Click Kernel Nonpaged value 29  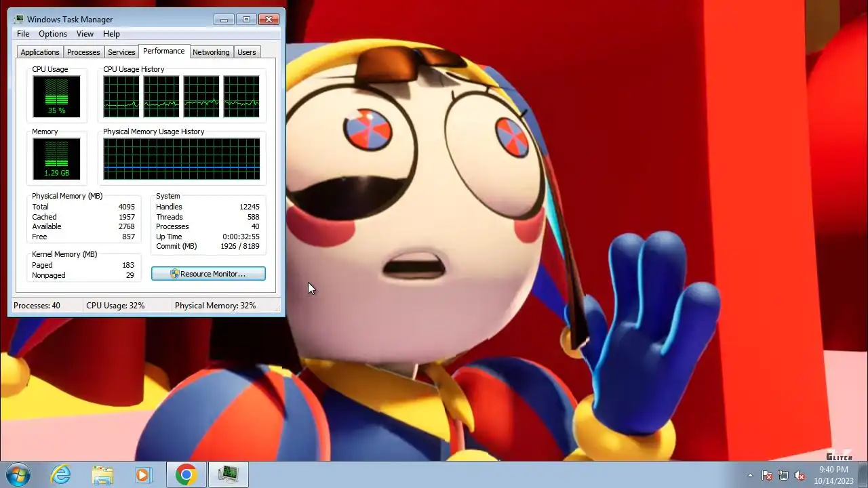pyautogui.click(x=130, y=275)
